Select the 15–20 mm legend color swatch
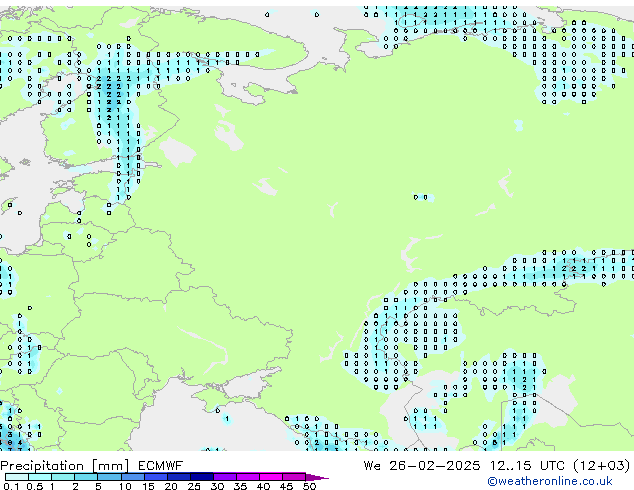This screenshot has width=634, height=490. click(156, 477)
